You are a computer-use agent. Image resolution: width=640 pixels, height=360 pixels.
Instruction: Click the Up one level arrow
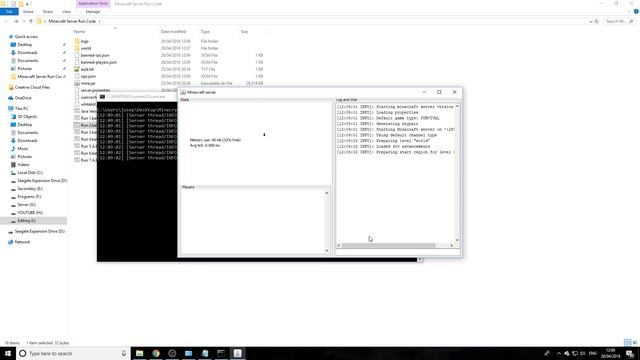(31, 21)
